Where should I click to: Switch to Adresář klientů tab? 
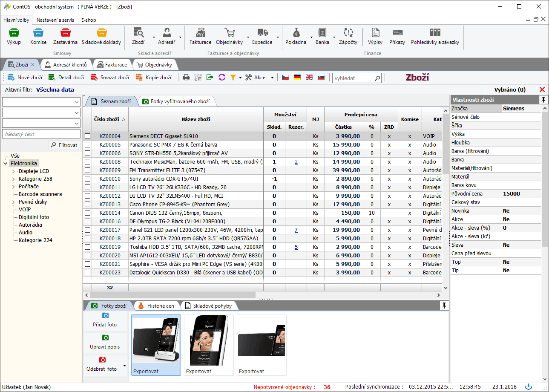click(x=66, y=65)
